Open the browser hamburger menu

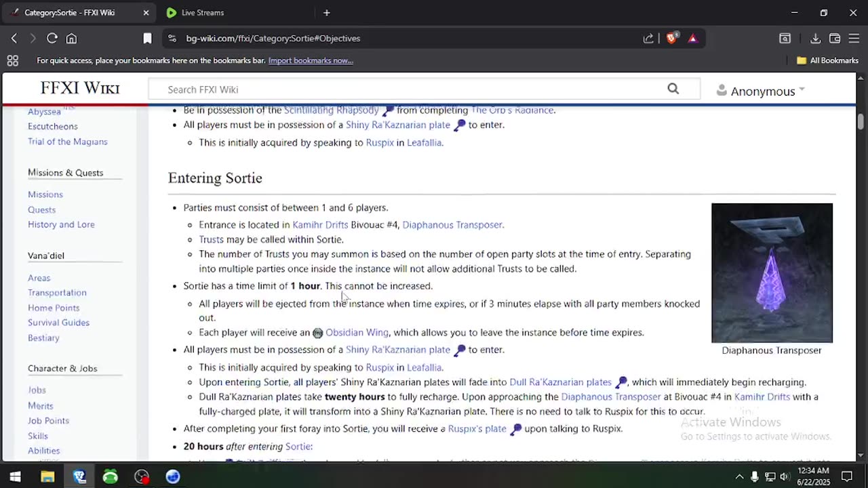(x=854, y=39)
